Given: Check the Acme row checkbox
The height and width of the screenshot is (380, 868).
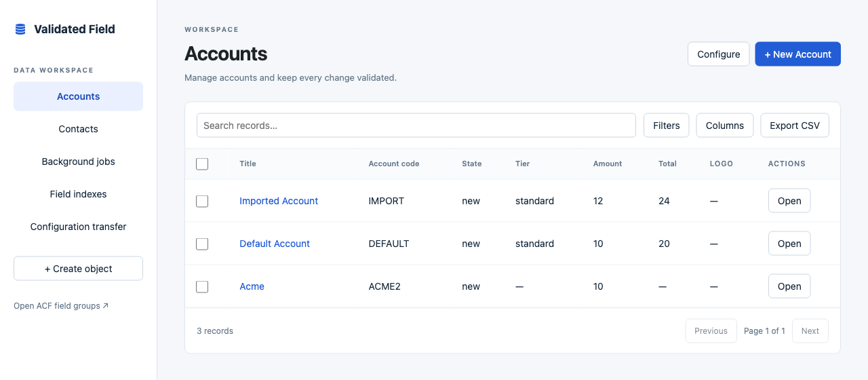Looking at the screenshot, I should [x=202, y=286].
